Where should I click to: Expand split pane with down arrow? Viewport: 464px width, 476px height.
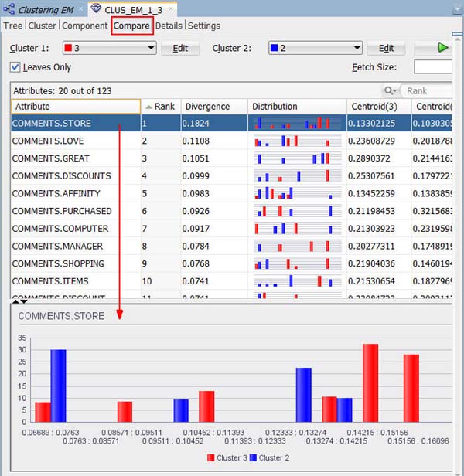23,301
